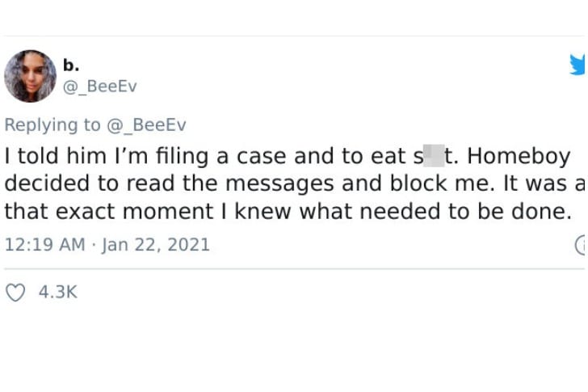
Task: Click the blue Twitter bird logo
Action: tap(577, 65)
